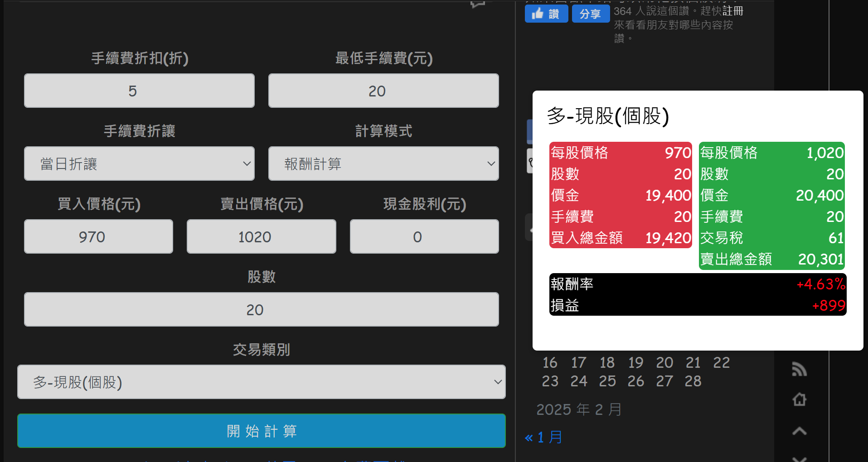Click the 現金股利 field showing 0

(424, 236)
